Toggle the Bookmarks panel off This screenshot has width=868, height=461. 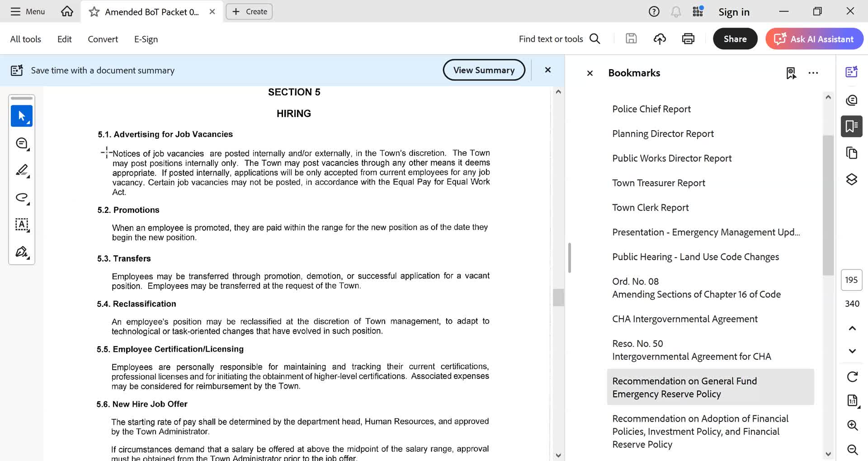point(590,73)
